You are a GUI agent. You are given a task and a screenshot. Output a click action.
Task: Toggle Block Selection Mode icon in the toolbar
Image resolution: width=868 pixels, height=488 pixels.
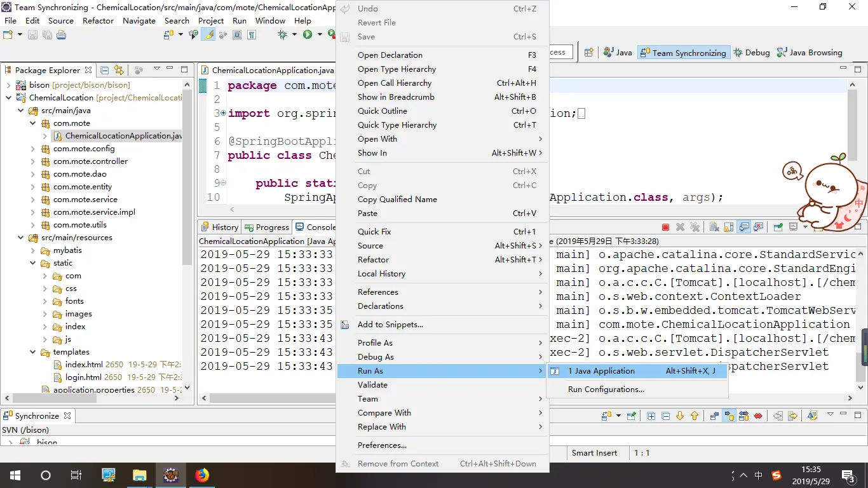pyautogui.click(x=237, y=35)
